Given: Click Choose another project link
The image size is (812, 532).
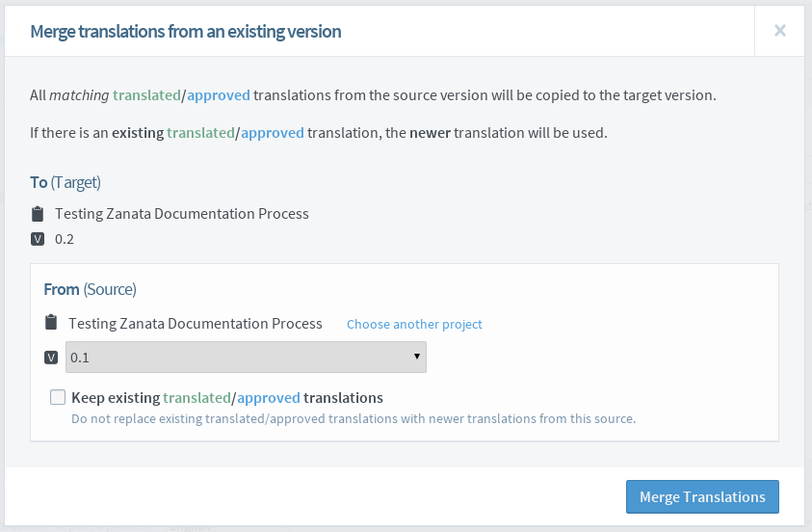Looking at the screenshot, I should tap(414, 324).
